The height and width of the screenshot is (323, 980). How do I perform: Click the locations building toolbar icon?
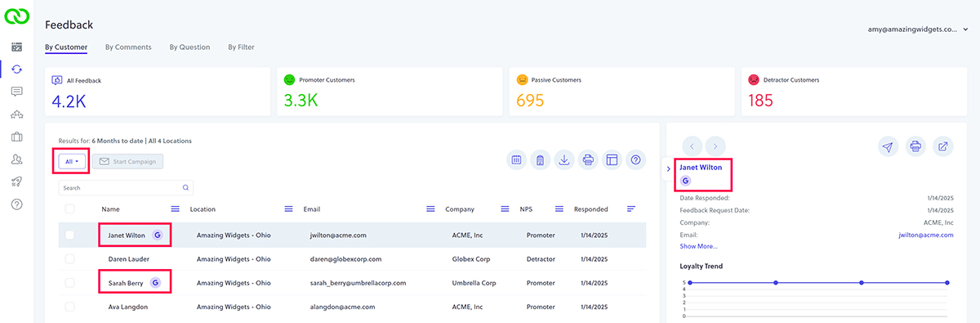click(x=540, y=160)
